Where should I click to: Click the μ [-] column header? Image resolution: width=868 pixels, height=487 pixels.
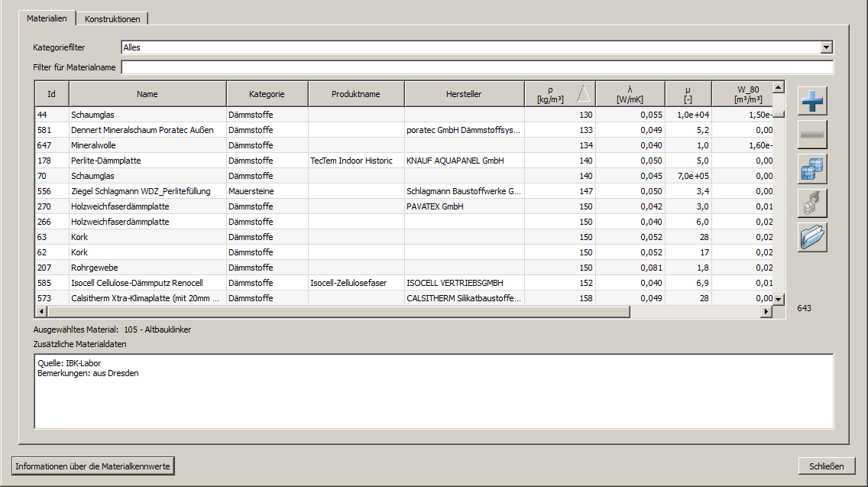(x=688, y=93)
